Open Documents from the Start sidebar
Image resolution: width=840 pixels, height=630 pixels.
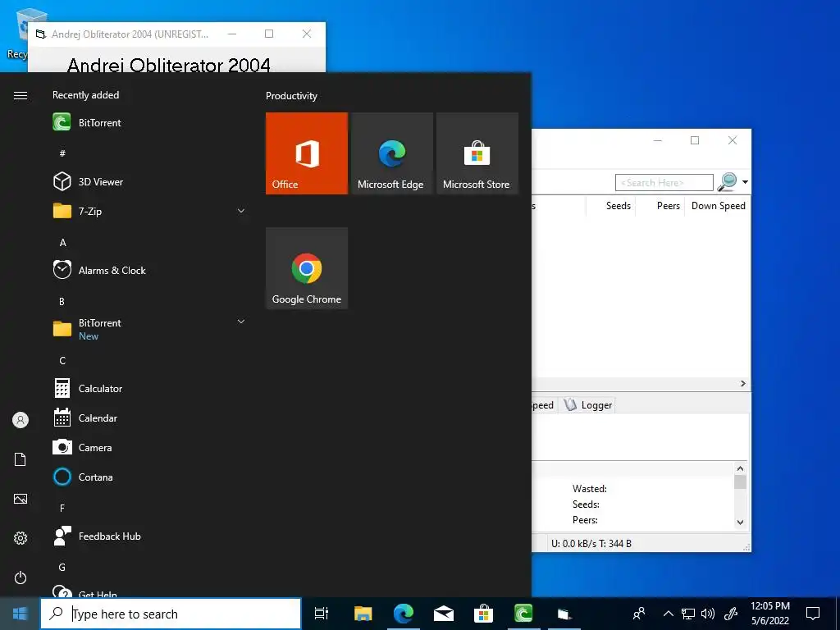point(21,459)
